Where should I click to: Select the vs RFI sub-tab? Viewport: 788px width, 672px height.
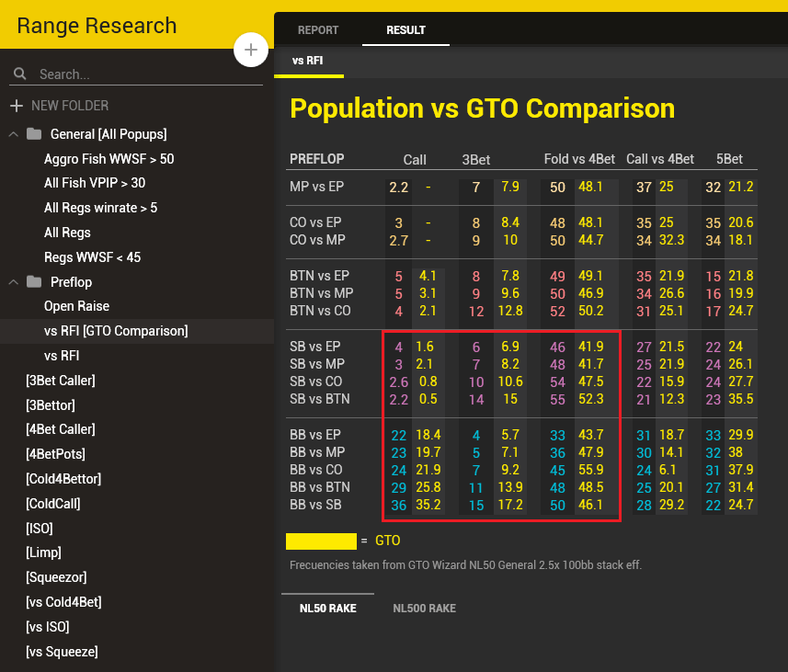(x=307, y=61)
